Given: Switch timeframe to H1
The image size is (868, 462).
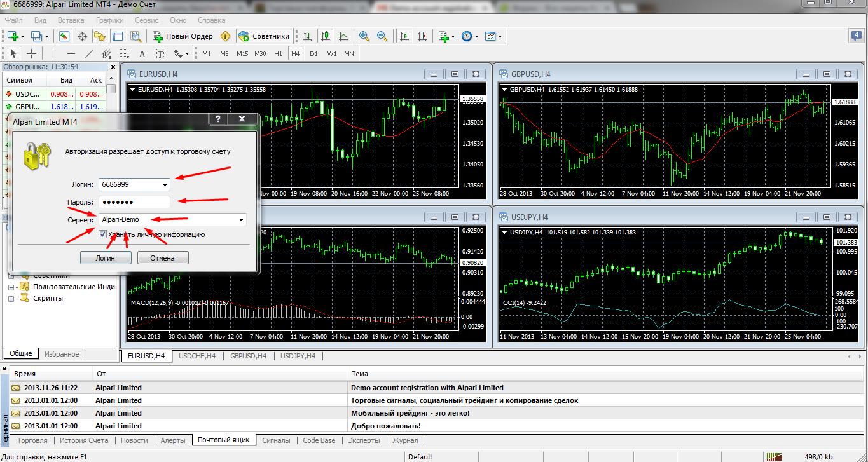Looking at the screenshot, I should pos(278,53).
